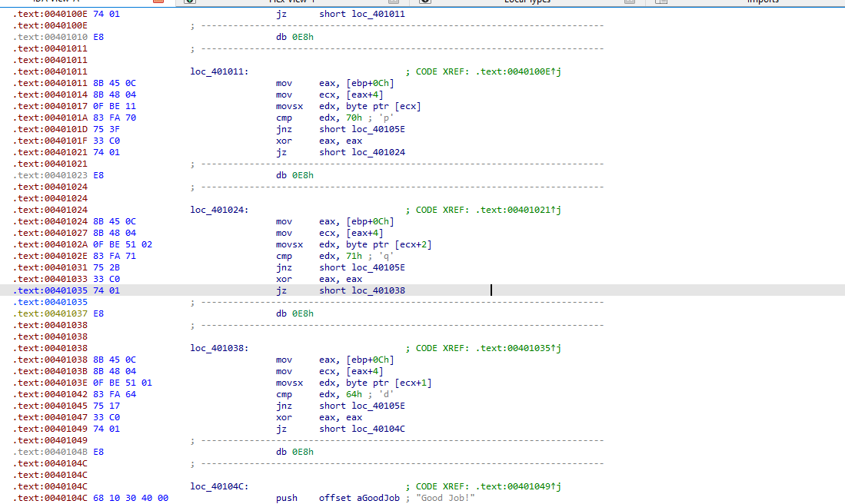This screenshot has width=845, height=504.
Task: Select opcode bytes 83 FA 64
Action: coord(115,395)
